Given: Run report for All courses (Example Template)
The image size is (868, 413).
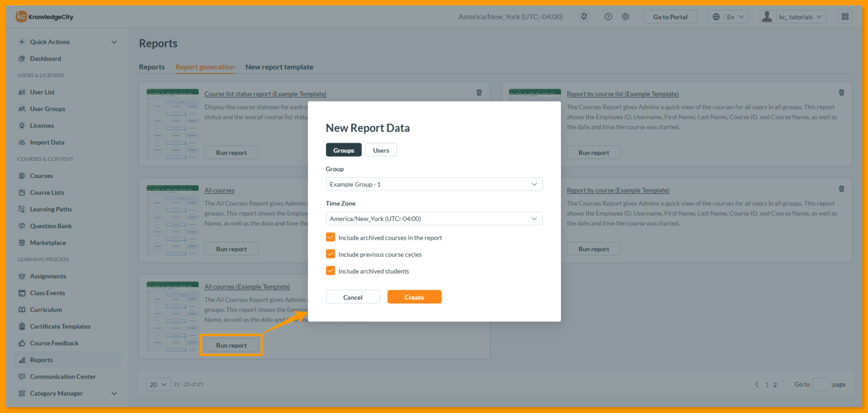Looking at the screenshot, I should coord(231,345).
